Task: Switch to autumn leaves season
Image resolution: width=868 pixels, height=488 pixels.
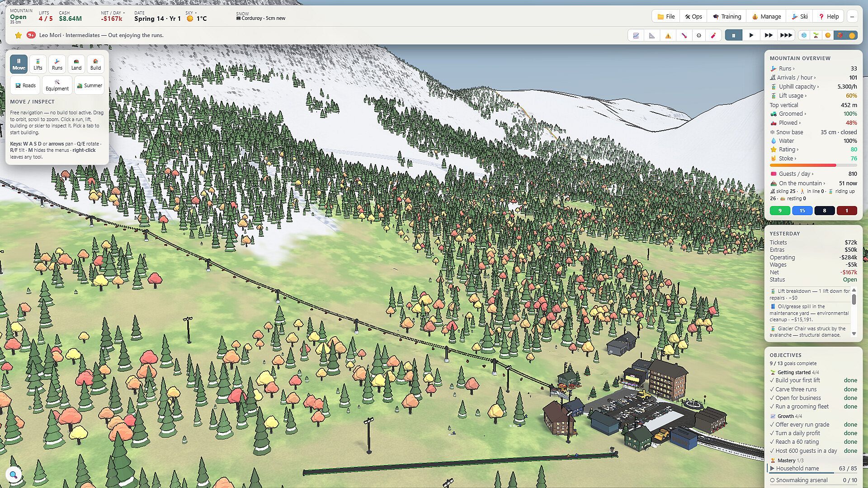Action: click(x=840, y=35)
